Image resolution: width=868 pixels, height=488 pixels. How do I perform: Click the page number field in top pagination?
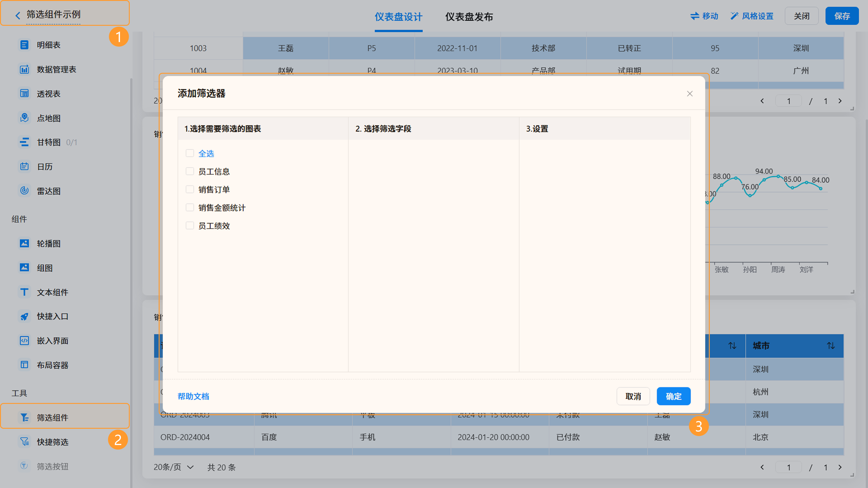(x=788, y=101)
